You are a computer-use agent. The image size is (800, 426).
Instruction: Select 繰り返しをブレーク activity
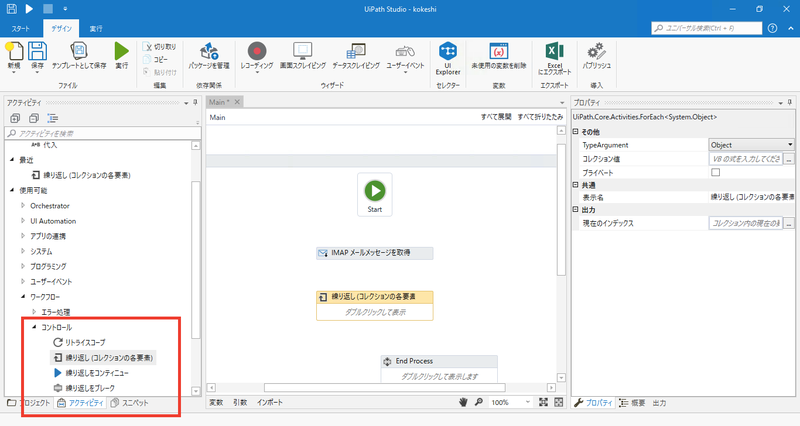click(x=85, y=388)
